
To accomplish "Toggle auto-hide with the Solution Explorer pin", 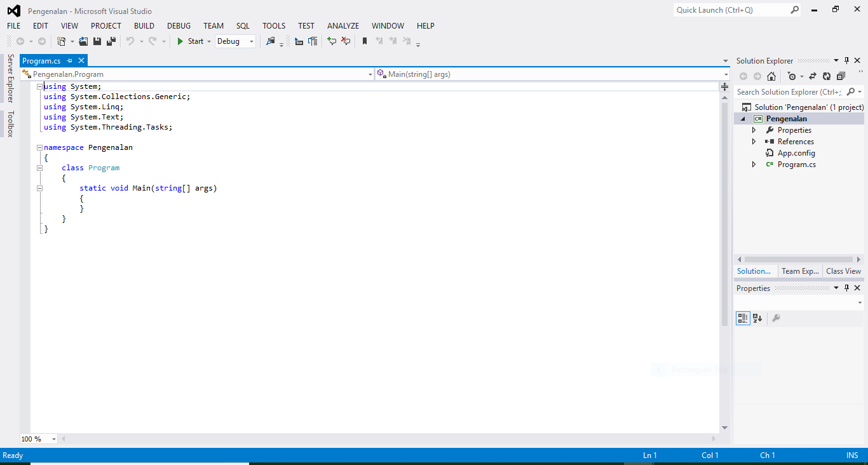I will (846, 60).
